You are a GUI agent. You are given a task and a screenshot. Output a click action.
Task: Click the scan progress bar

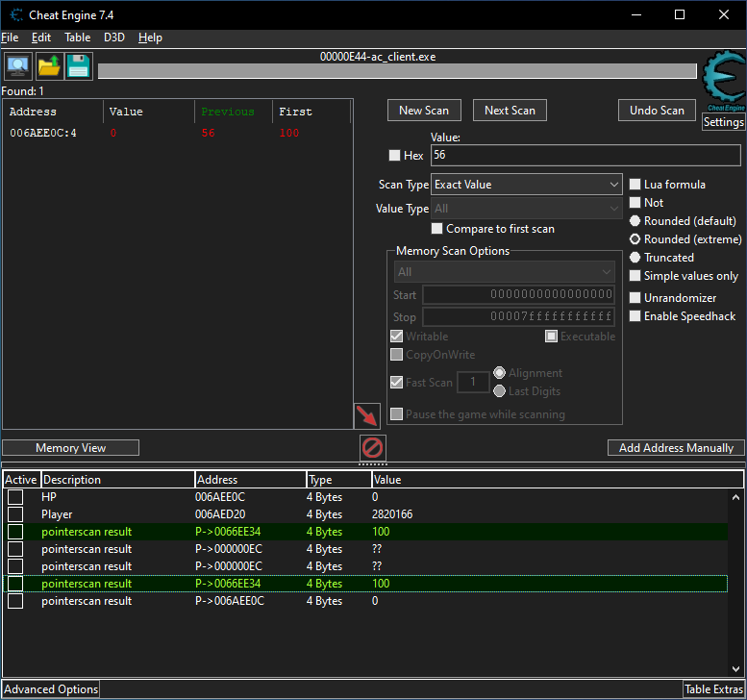coord(396,71)
